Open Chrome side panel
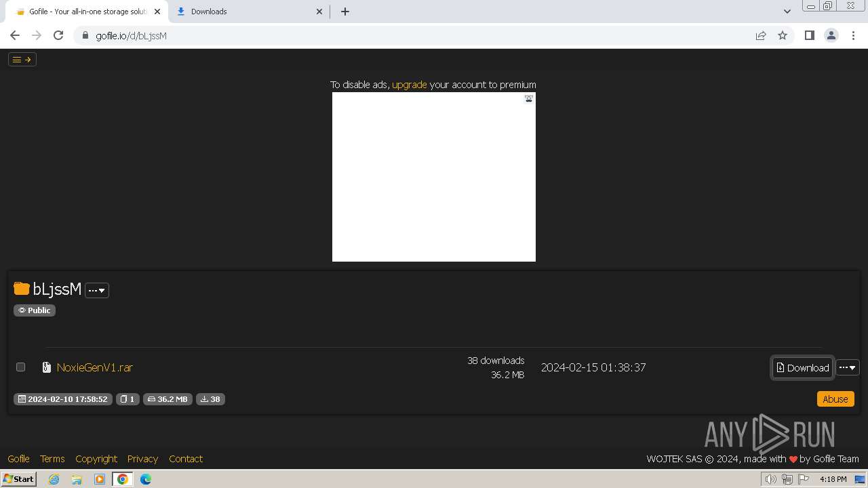This screenshot has width=868, height=488. (x=809, y=35)
